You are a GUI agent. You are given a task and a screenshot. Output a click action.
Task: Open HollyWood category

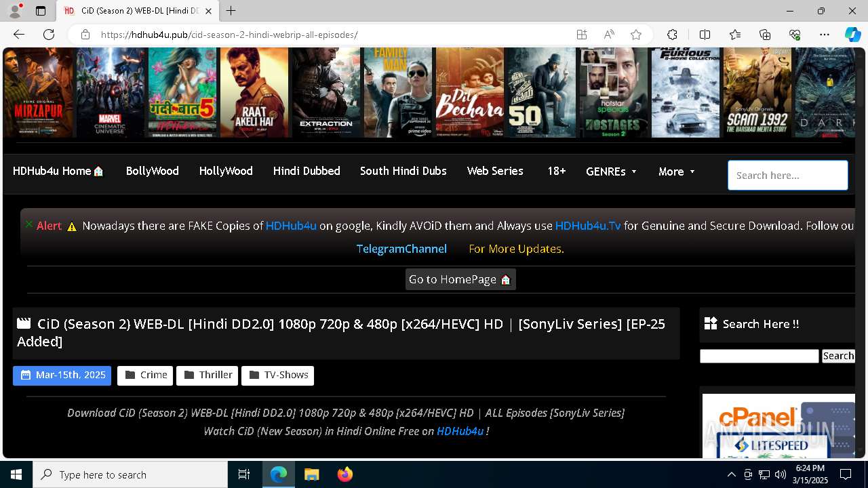point(226,171)
